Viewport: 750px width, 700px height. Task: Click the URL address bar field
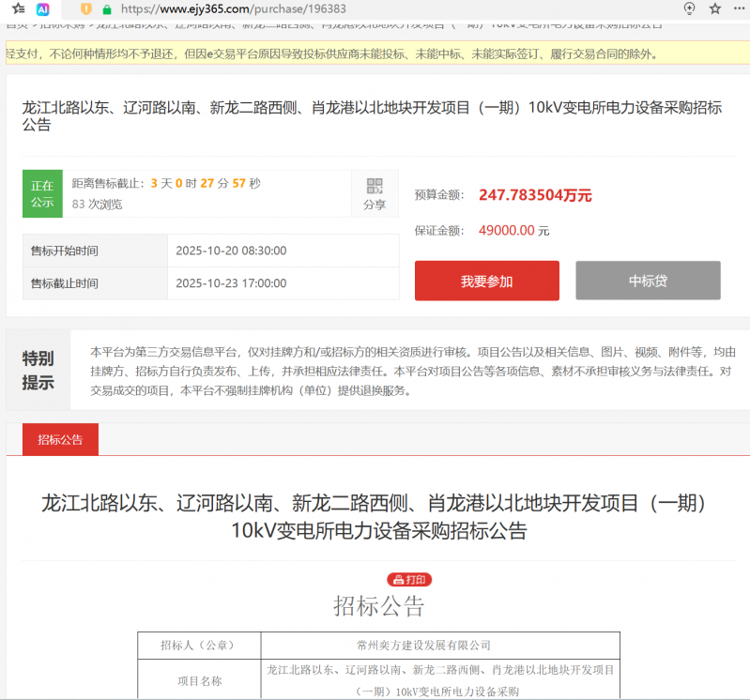(x=375, y=8)
